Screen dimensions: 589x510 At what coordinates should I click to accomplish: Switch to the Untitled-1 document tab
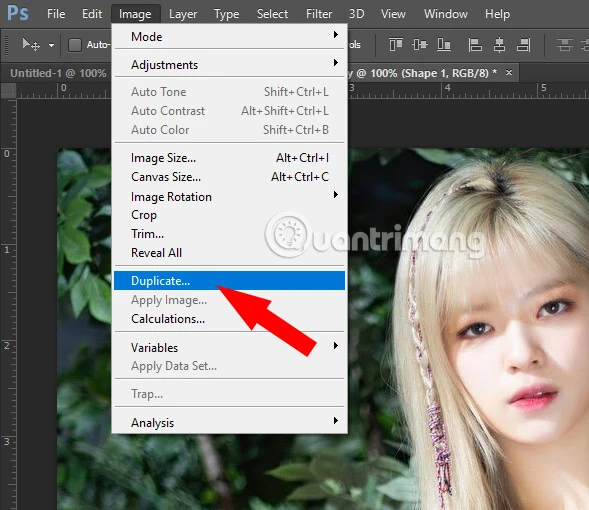click(58, 73)
